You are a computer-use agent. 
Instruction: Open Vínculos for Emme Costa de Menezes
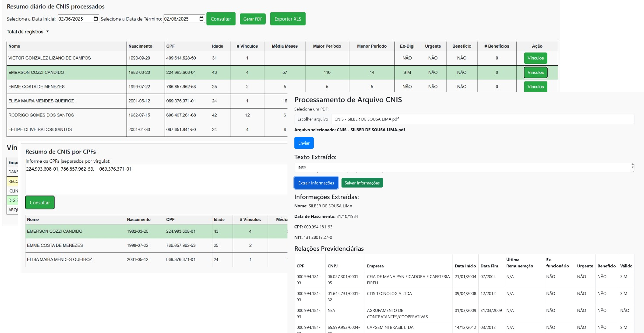(535, 87)
